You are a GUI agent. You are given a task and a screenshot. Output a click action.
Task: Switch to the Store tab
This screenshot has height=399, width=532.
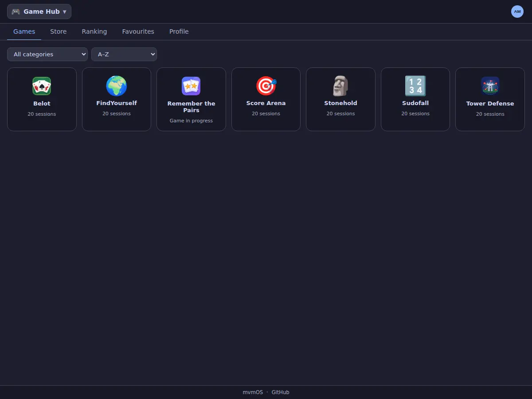(x=59, y=31)
